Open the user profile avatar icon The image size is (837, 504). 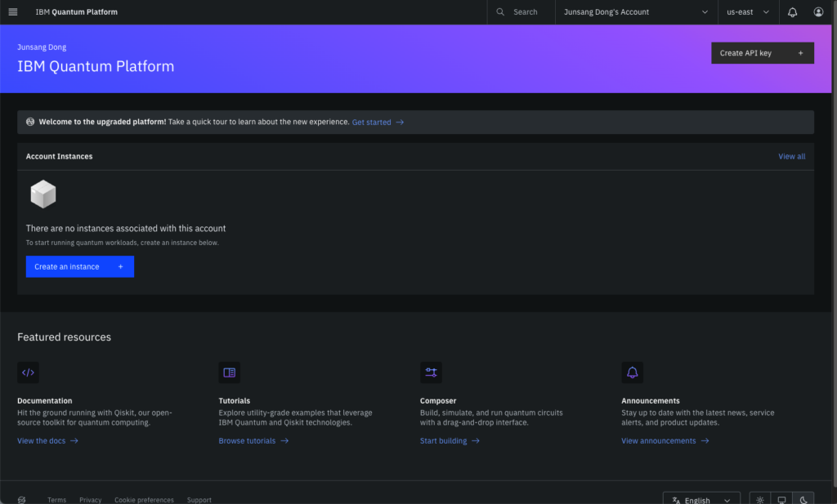click(x=817, y=11)
